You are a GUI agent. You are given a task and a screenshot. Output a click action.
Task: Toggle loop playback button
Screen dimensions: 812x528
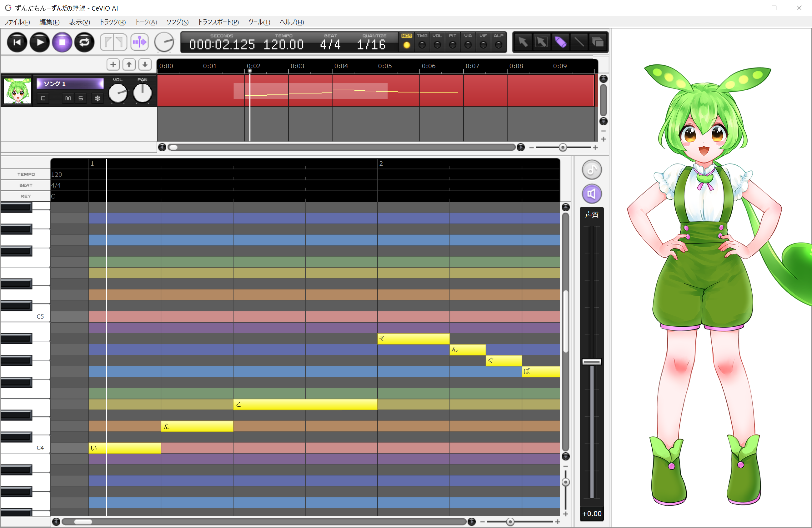click(x=84, y=42)
